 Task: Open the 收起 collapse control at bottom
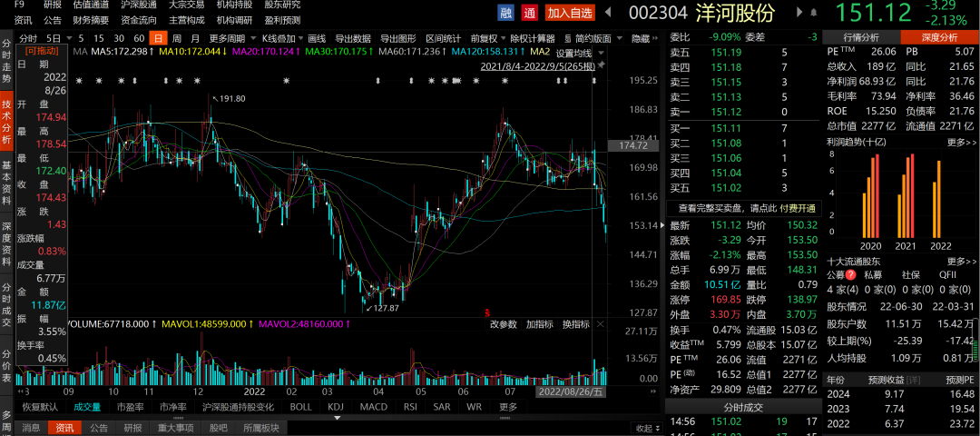646,428
